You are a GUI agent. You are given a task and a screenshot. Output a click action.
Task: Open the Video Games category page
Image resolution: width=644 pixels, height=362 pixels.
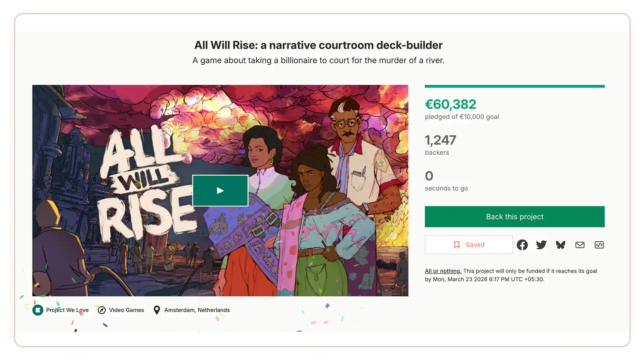tap(126, 310)
